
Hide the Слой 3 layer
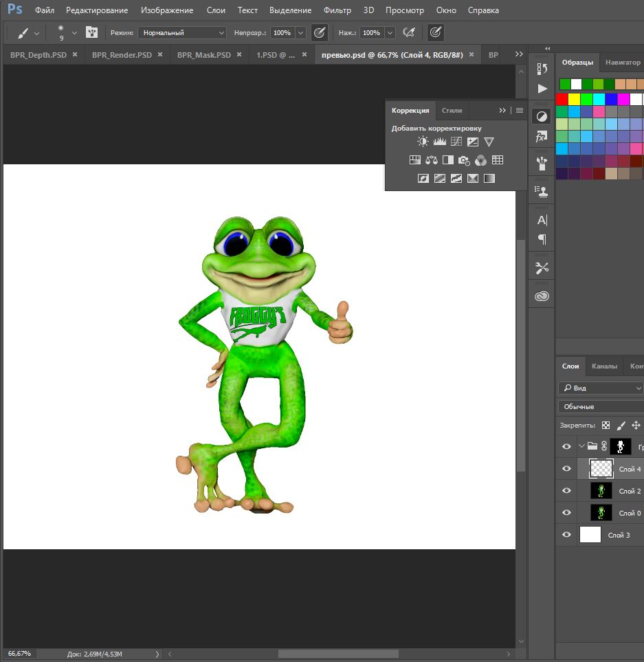(566, 535)
